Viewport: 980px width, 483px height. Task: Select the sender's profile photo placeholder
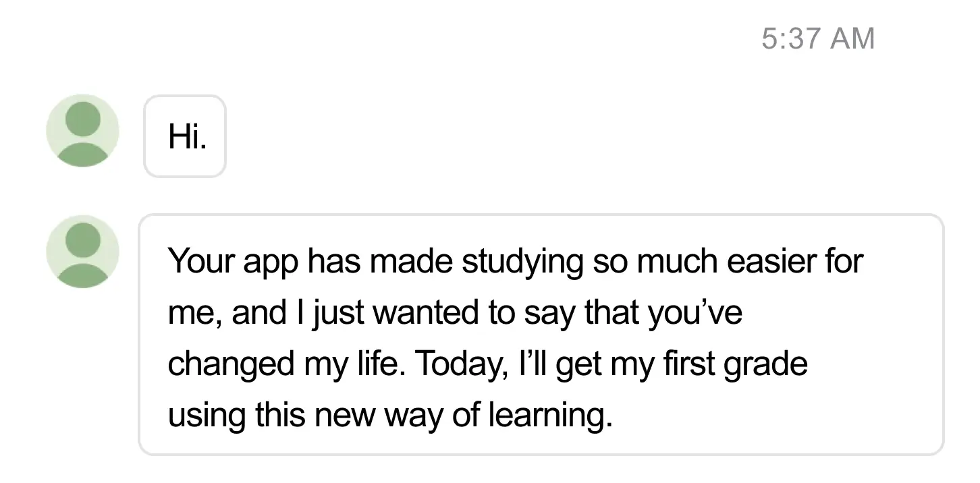point(82,131)
